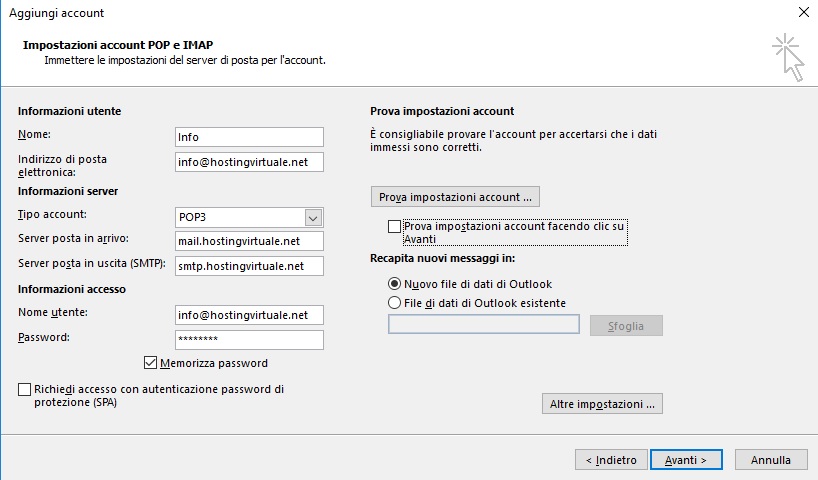Click the SMTP outgoing server field
This screenshot has width=818, height=480.
(249, 266)
